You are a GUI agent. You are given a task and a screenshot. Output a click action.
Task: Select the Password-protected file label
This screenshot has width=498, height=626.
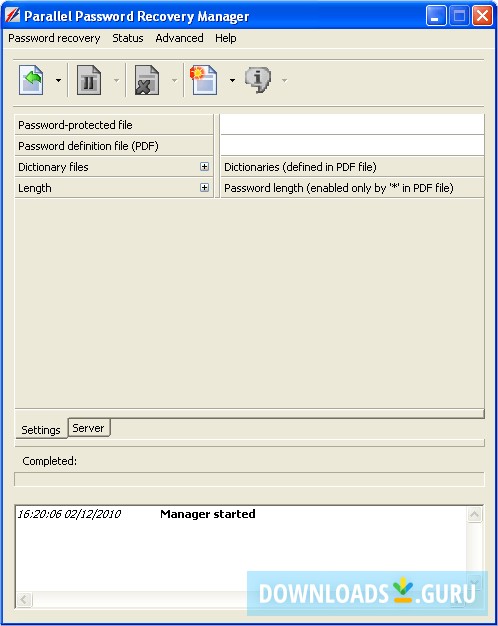(x=75, y=125)
